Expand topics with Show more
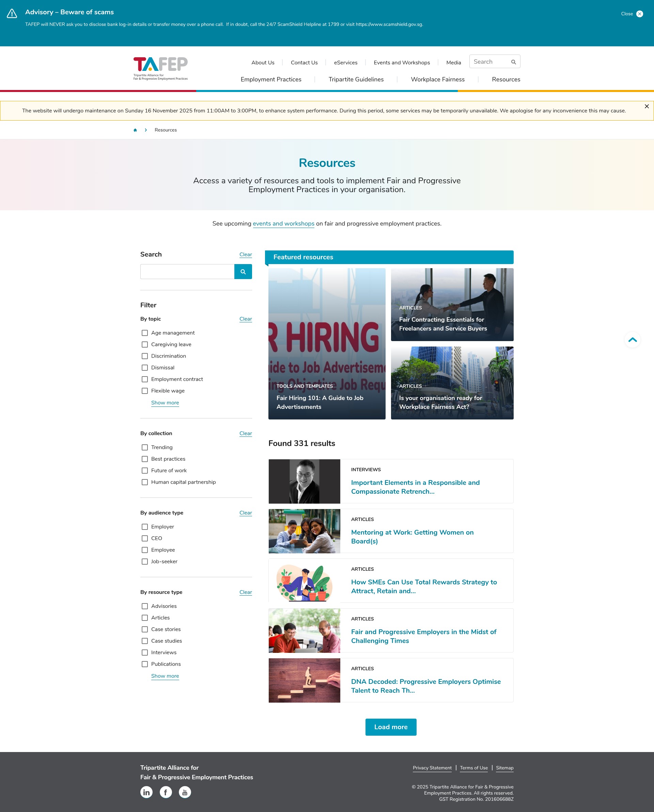Viewport: 654px width, 812px height. pos(165,403)
